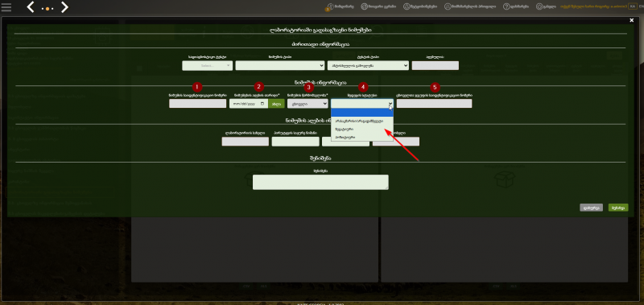Go forward with the right chevron arrow
This screenshot has width=644, height=305.
coord(64,7)
